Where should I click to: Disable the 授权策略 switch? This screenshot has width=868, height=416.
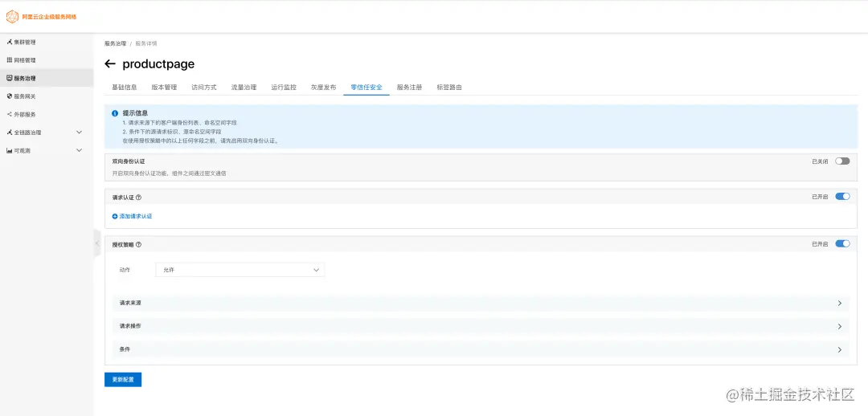pos(842,243)
